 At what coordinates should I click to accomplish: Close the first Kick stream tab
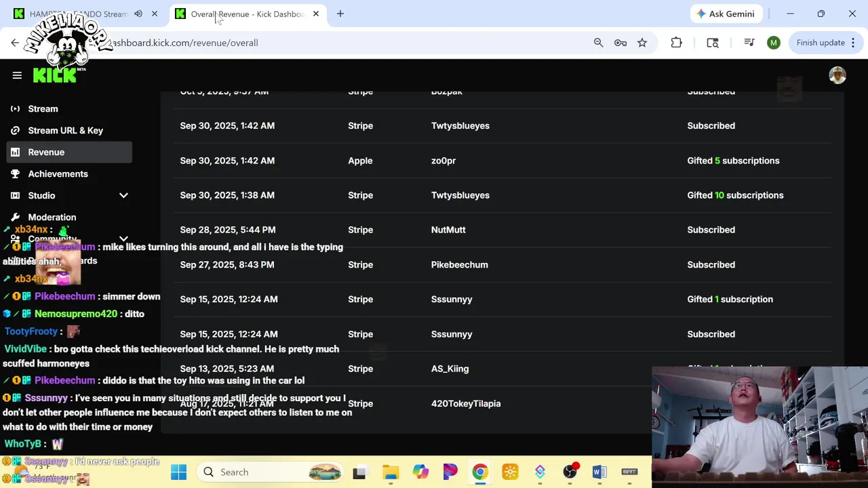coord(155,14)
